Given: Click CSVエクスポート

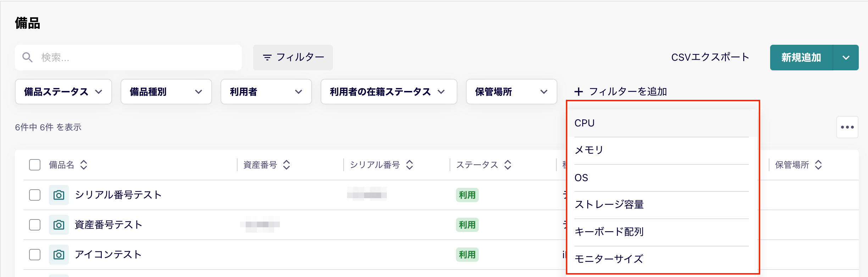Looking at the screenshot, I should coord(710,57).
